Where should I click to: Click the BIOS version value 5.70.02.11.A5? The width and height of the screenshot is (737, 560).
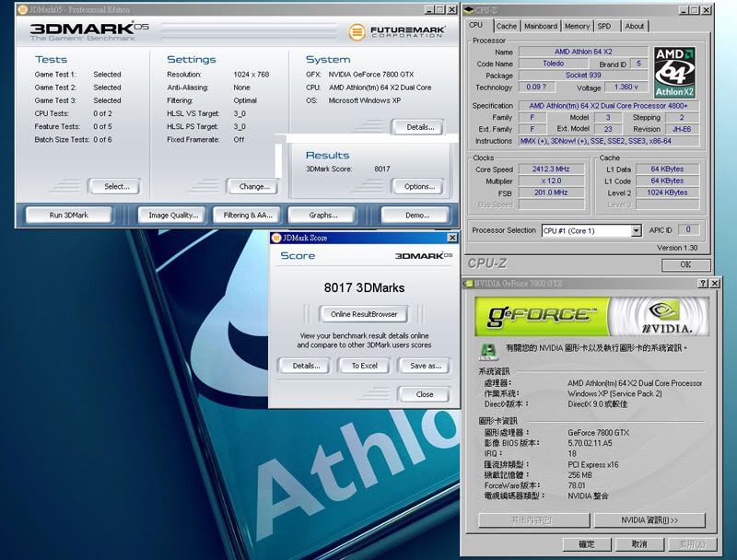click(590, 443)
